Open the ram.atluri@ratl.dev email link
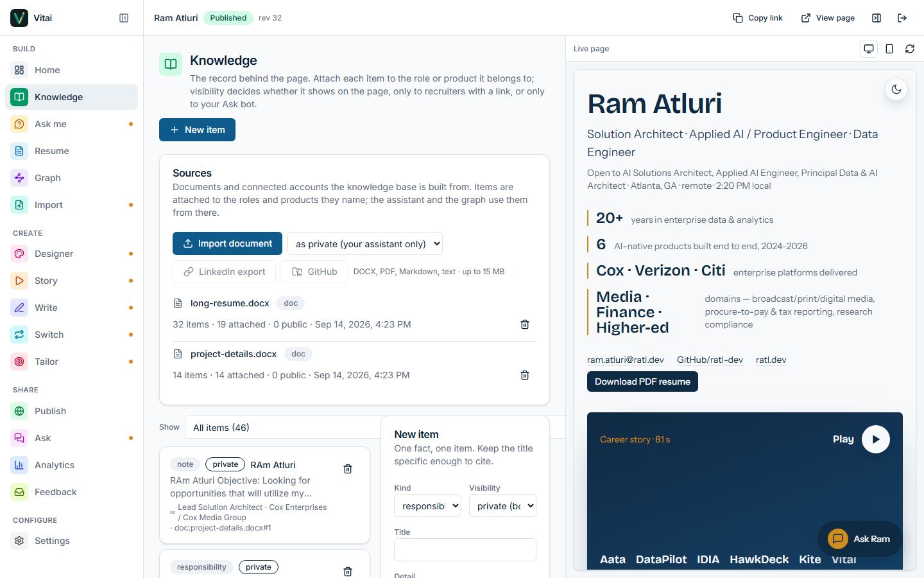 (x=626, y=360)
